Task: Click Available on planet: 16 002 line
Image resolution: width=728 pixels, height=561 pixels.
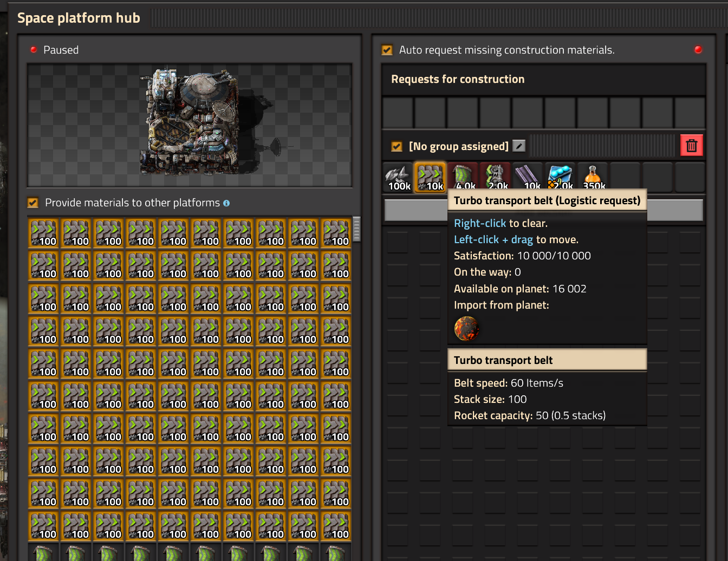Action: 520,289
